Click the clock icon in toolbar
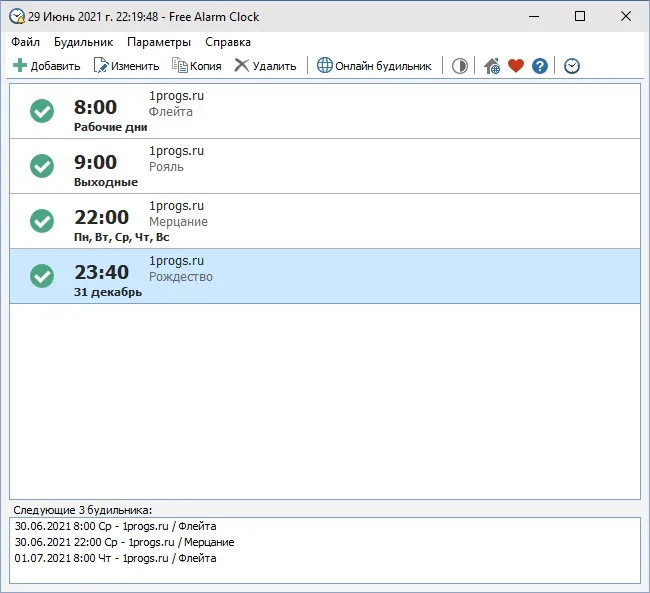 [x=572, y=66]
